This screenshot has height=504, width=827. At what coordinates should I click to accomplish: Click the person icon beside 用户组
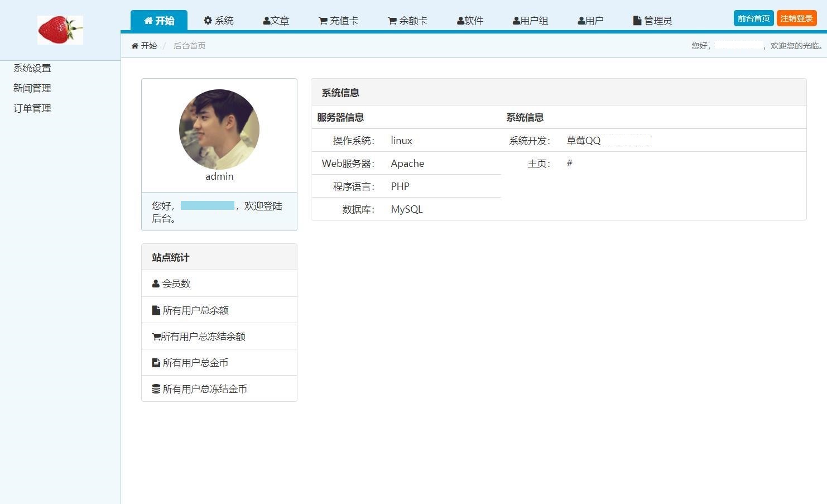[516, 21]
